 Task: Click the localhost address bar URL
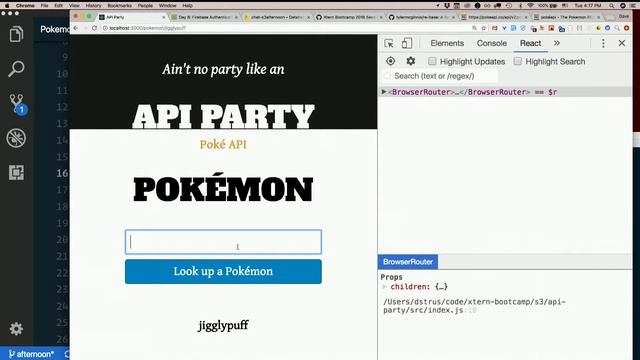pos(148,28)
